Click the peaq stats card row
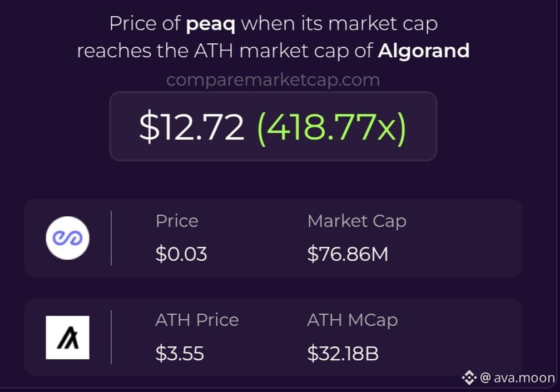The width and height of the screenshot is (560, 392). pyautogui.click(x=274, y=238)
